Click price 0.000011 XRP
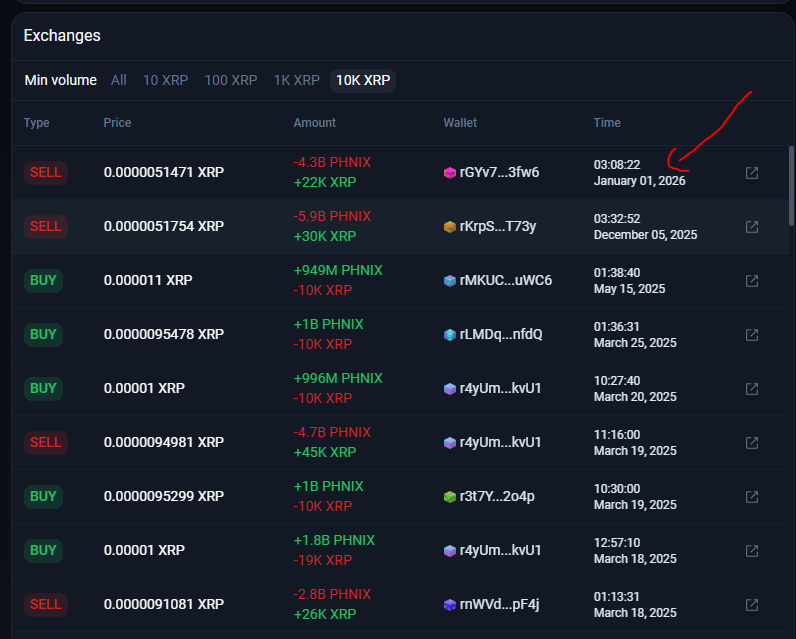 pyautogui.click(x=148, y=281)
